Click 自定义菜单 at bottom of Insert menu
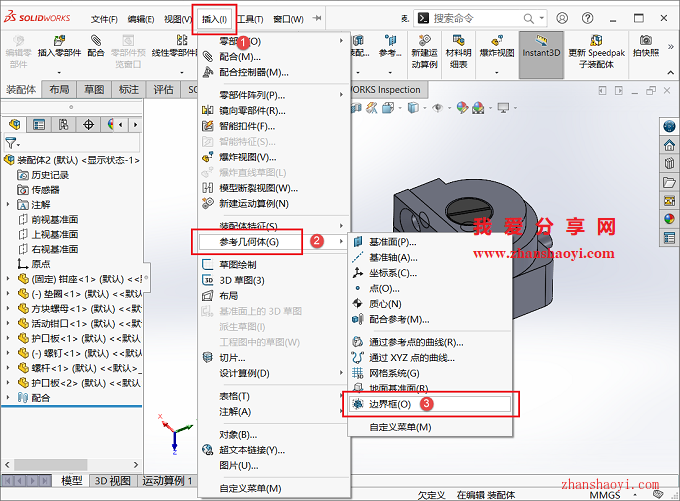This screenshot has height=501, width=680. 250,488
